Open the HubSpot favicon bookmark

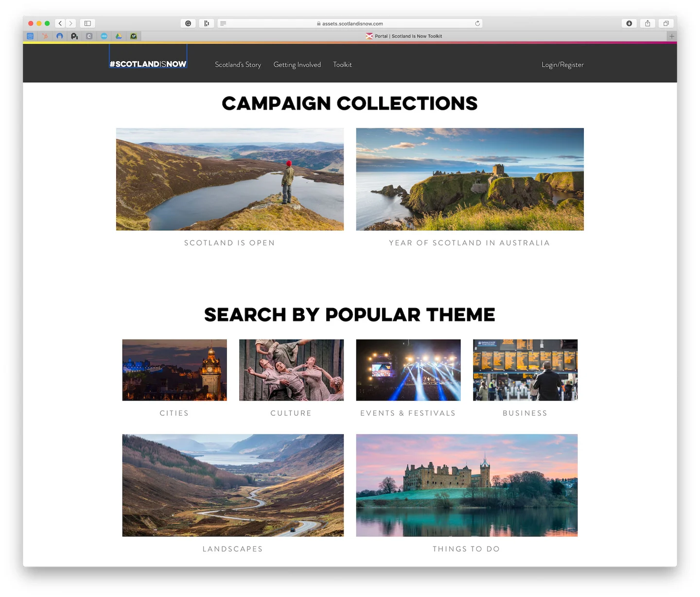45,36
